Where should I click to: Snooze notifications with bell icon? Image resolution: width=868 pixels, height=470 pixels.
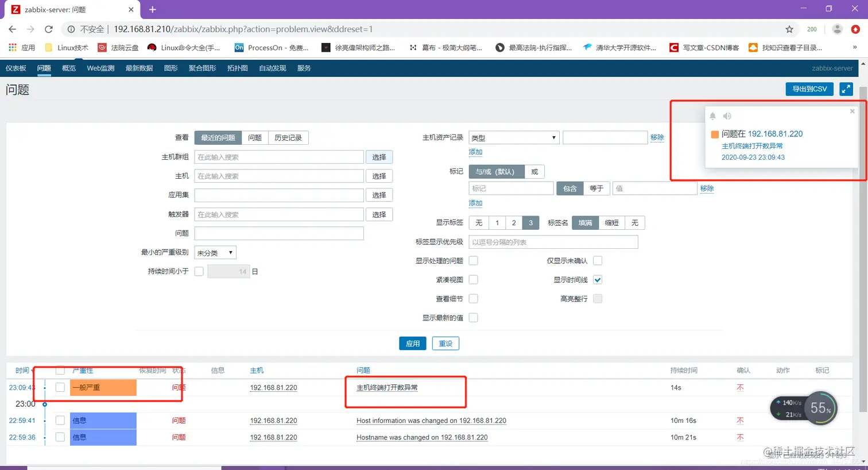713,116
